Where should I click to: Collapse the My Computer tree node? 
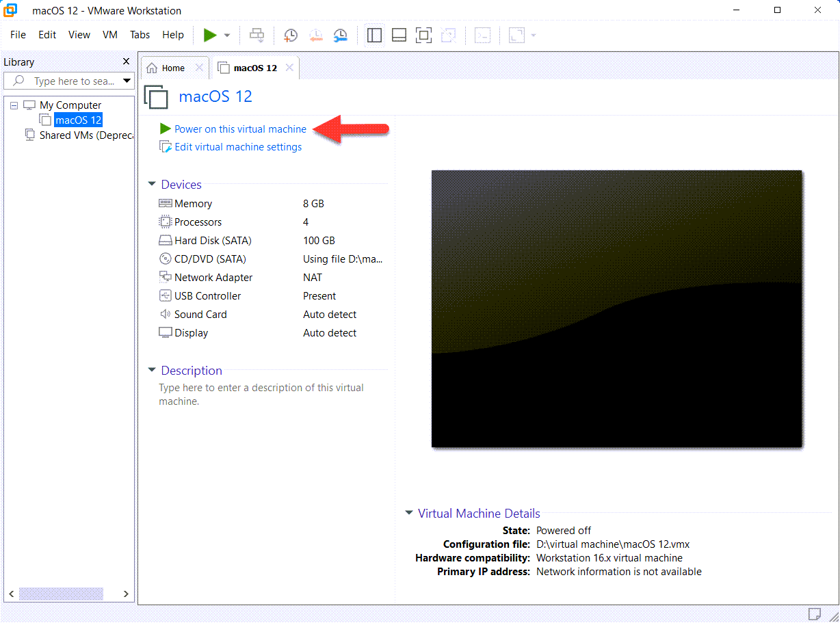pos(14,105)
